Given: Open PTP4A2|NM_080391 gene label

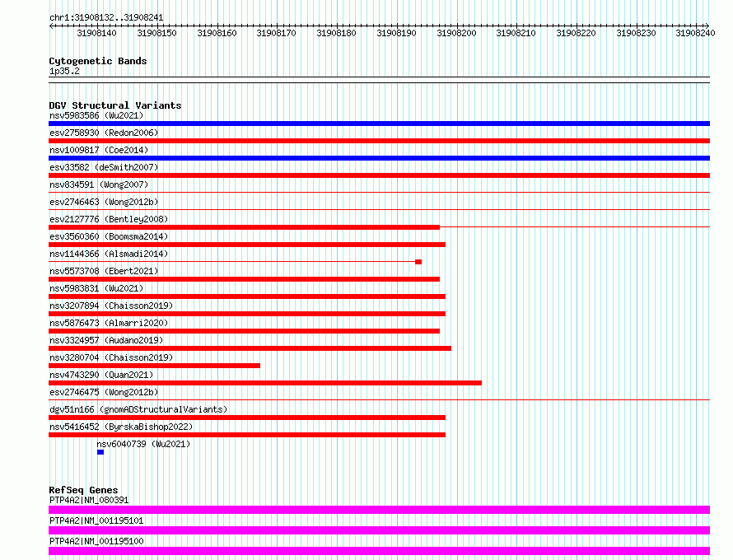Looking at the screenshot, I should tap(89, 500).
